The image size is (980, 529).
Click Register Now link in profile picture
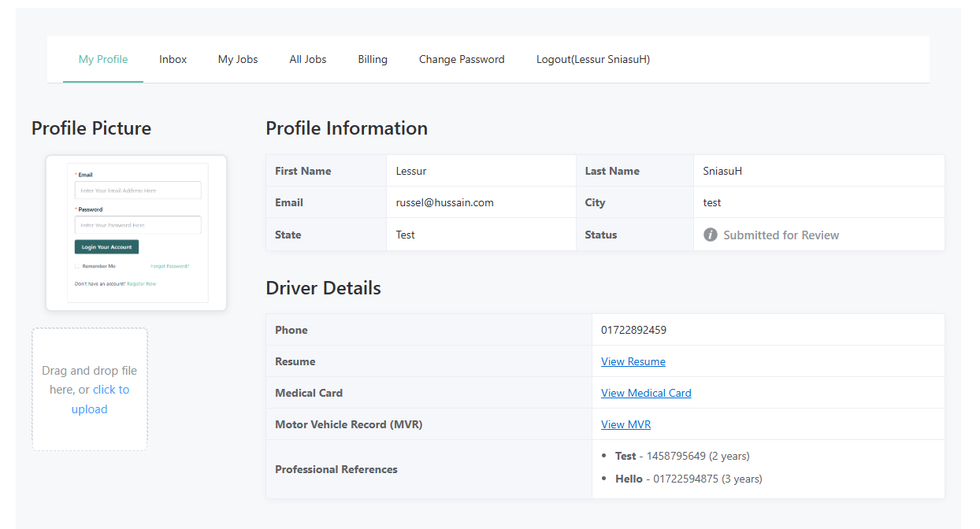tap(142, 283)
